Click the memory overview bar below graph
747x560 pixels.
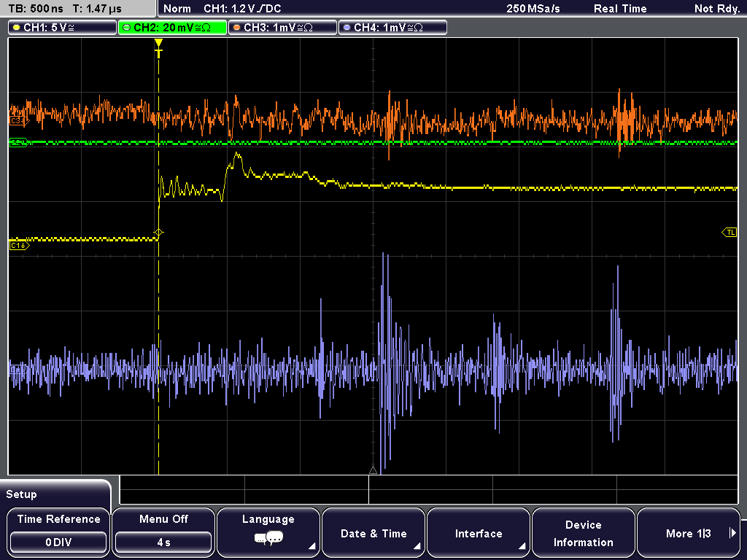point(429,490)
